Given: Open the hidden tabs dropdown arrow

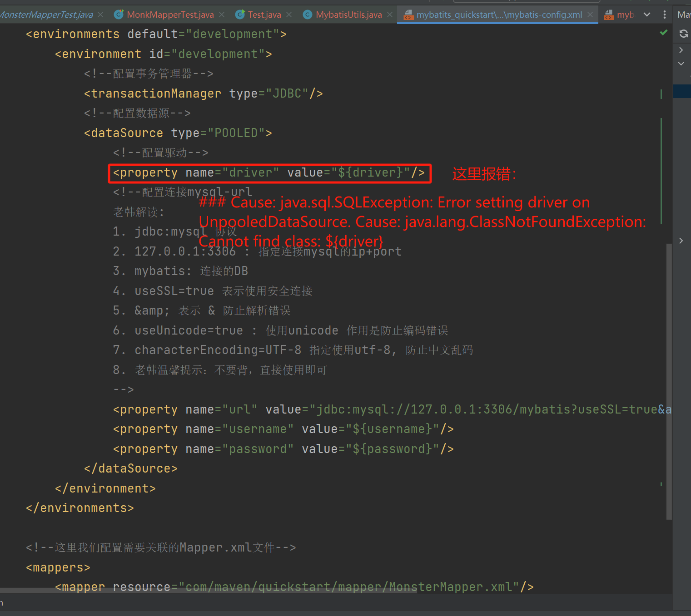Looking at the screenshot, I should click(x=647, y=14).
